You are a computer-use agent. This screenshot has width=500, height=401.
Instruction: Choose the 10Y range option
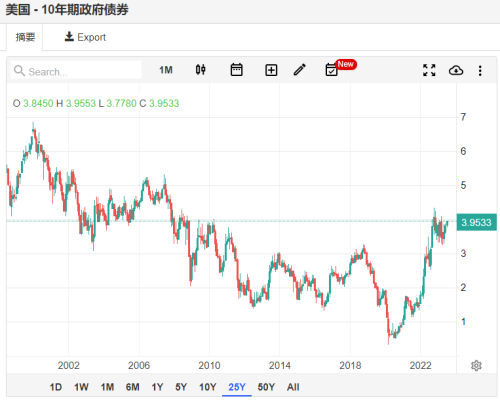208,387
